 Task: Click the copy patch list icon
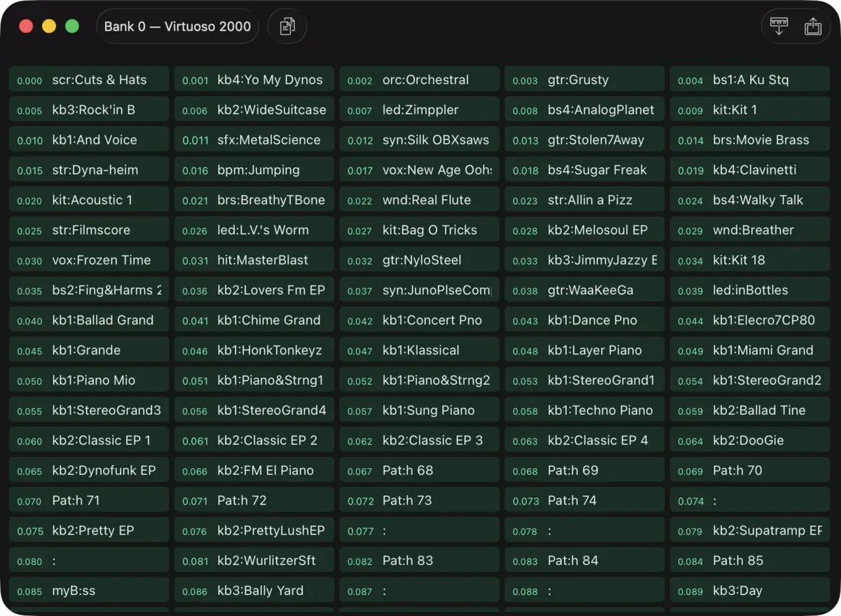click(x=287, y=27)
